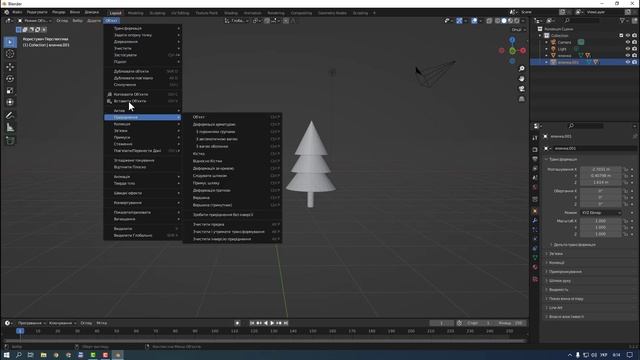Toggle camera view with the camera icon

click(x=522, y=89)
